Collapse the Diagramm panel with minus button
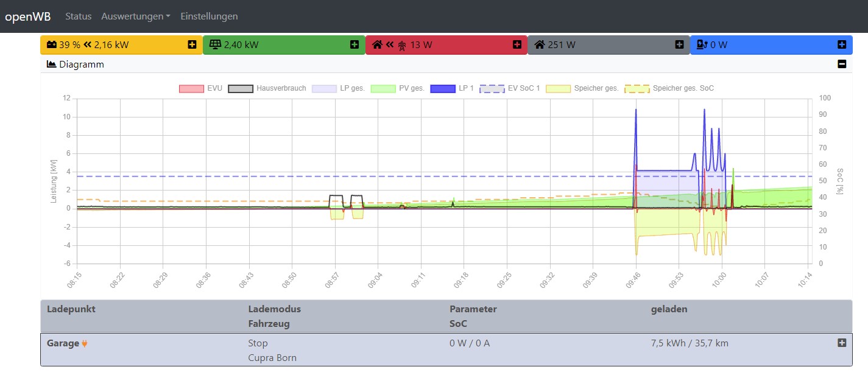 (x=842, y=64)
